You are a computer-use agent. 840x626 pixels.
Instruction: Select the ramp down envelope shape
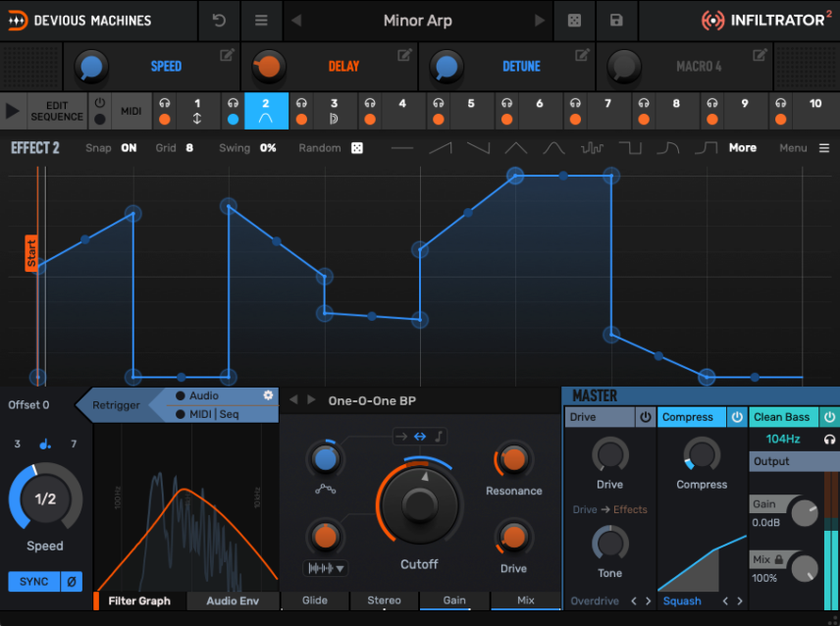(x=479, y=148)
